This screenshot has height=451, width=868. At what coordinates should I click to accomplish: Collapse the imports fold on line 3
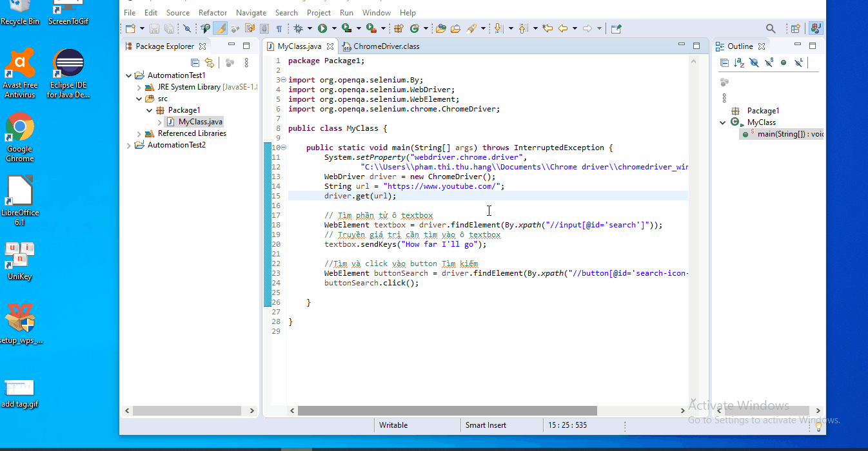(283, 80)
